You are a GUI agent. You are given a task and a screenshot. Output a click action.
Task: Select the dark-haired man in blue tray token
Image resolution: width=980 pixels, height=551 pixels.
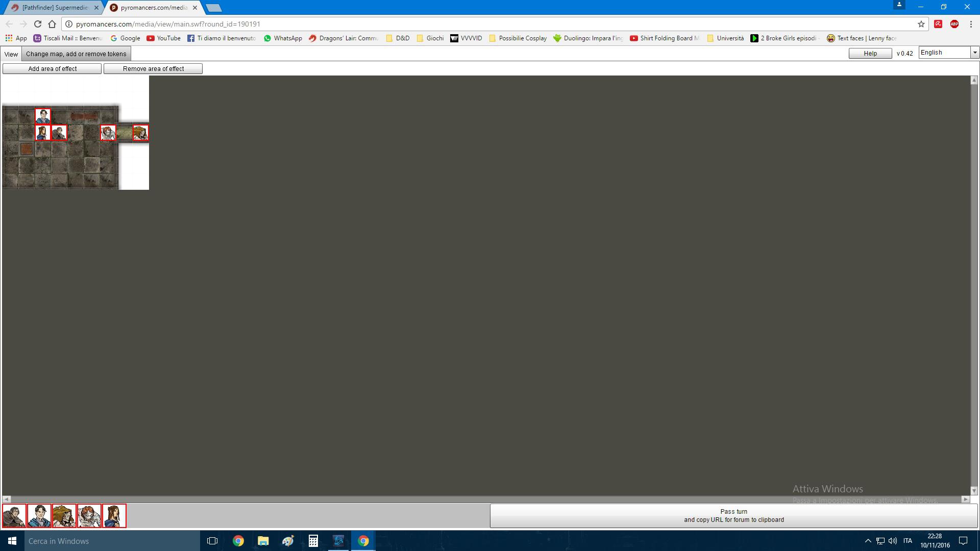[39, 516]
